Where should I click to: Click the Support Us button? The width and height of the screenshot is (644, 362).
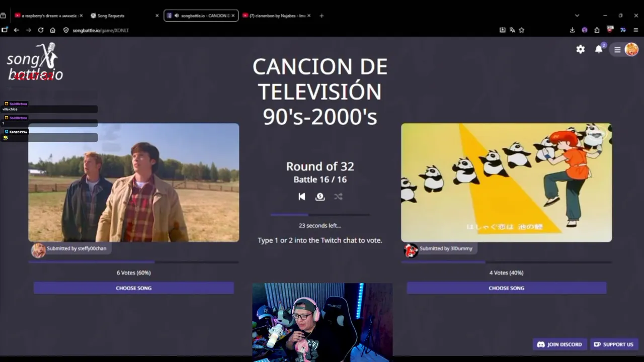(x=614, y=344)
